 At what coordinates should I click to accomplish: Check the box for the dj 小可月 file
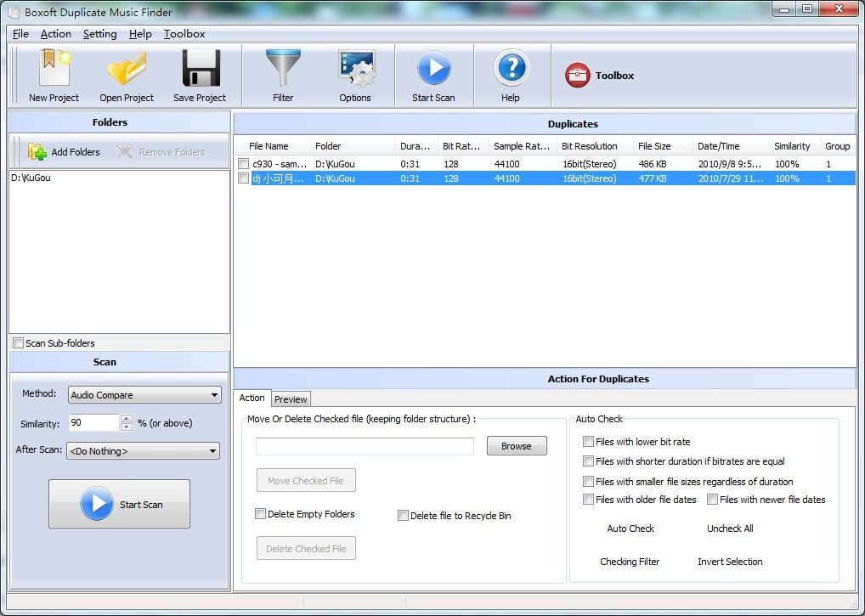click(x=243, y=178)
